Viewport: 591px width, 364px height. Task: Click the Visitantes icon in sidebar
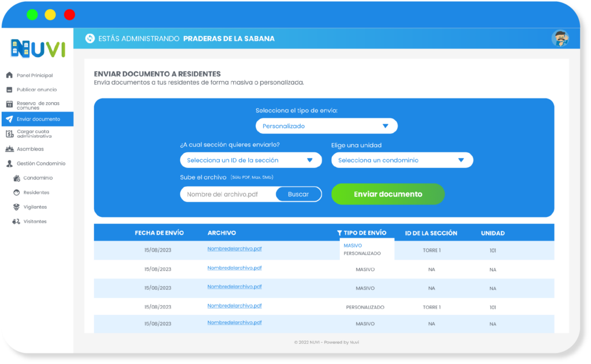17,222
